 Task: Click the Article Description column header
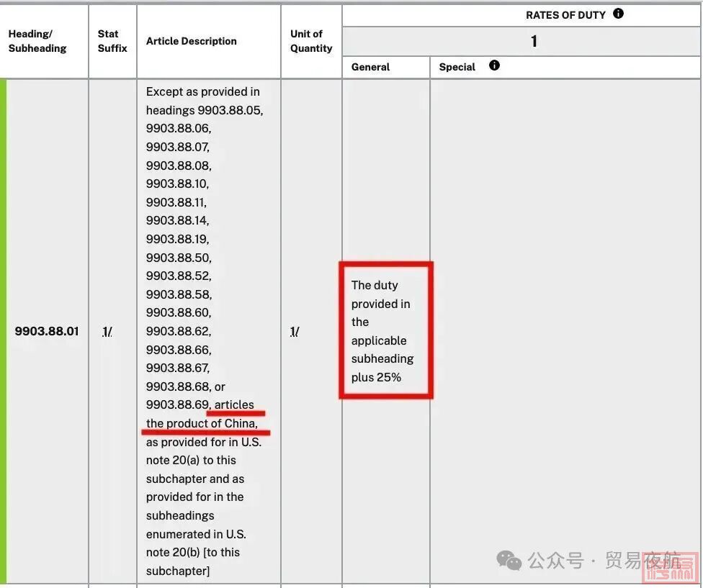click(192, 41)
